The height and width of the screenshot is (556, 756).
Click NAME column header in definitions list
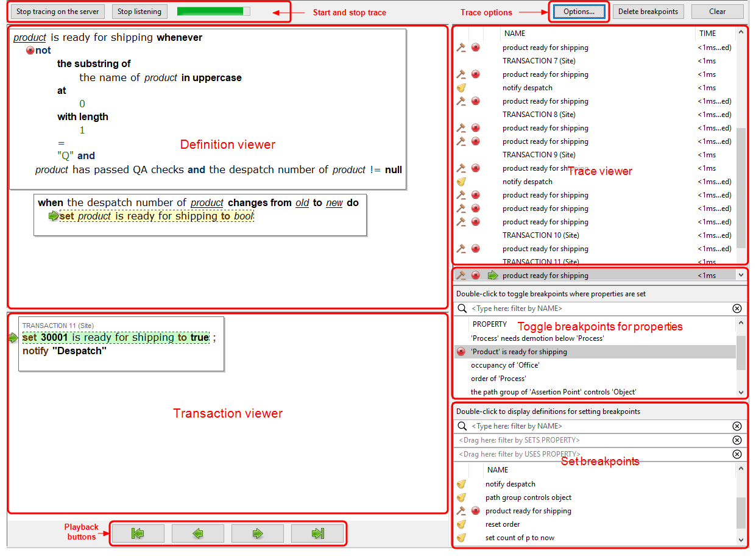point(498,470)
